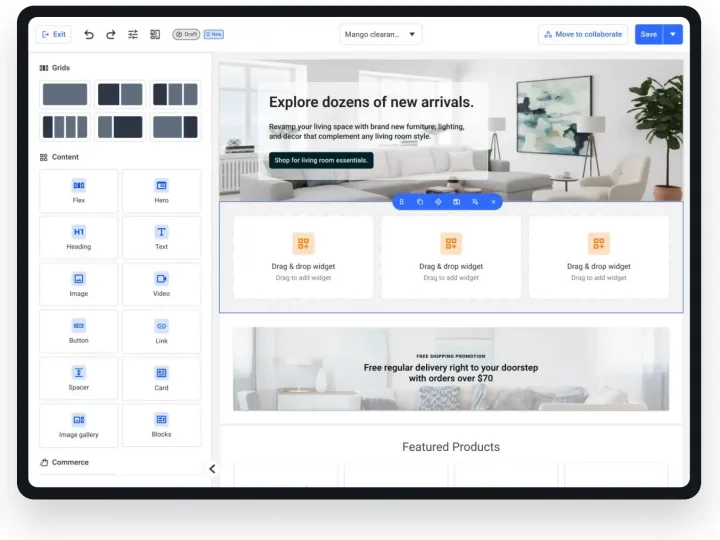This screenshot has height=540, width=720.
Task: Click the Grids section header
Action: [x=55, y=68]
